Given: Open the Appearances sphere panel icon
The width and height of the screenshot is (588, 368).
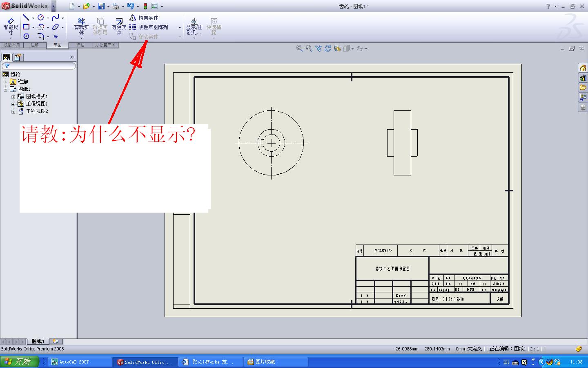Looking at the screenshot, I should (583, 107).
